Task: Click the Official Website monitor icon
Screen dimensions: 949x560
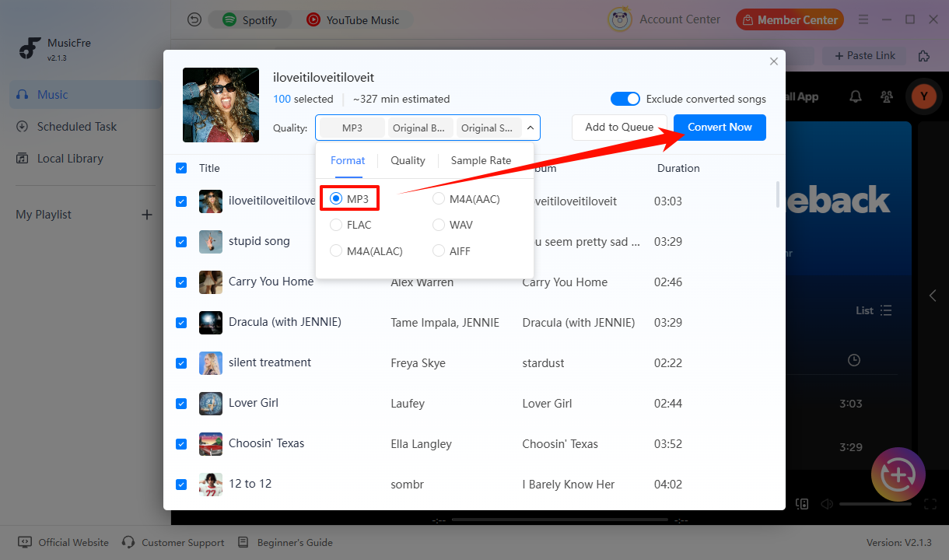Action: 25,542
